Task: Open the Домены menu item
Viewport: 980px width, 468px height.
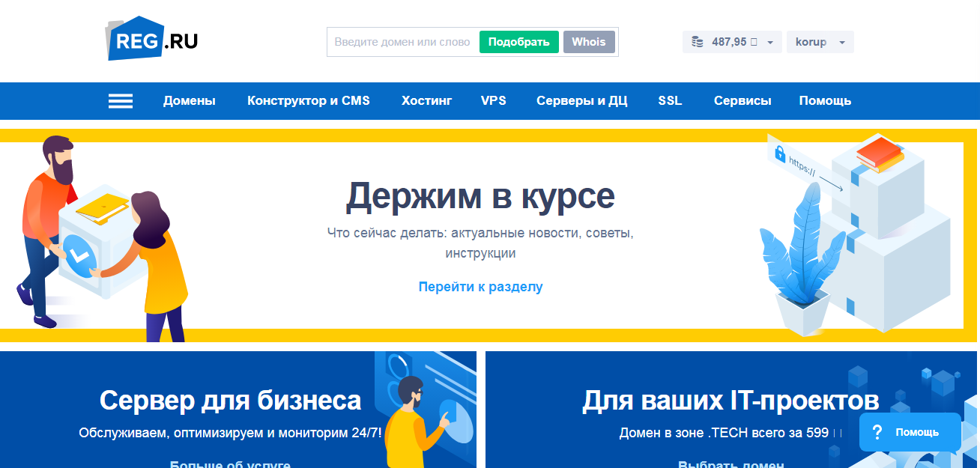Action: coord(190,101)
